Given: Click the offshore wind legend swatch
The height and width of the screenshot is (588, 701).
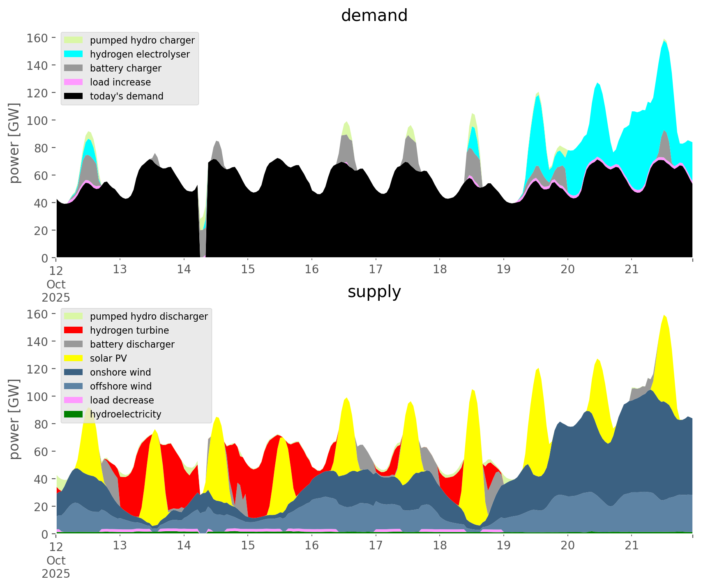Looking at the screenshot, I should click(x=74, y=386).
